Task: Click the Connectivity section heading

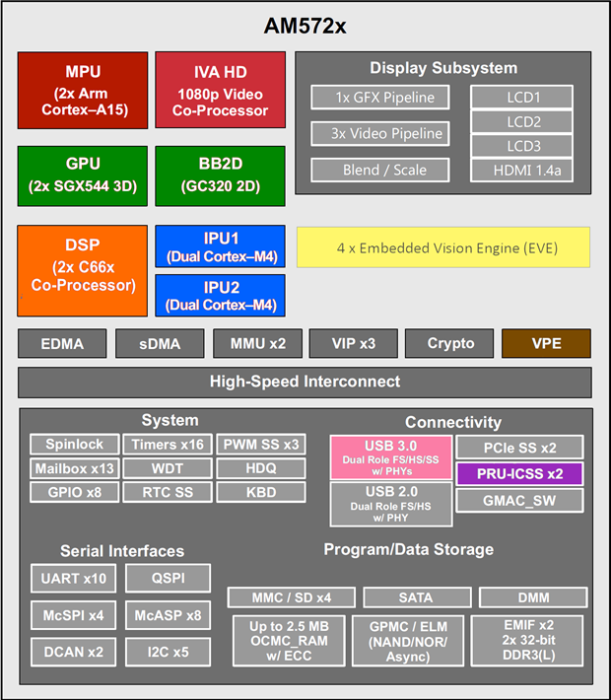Action: point(453,422)
